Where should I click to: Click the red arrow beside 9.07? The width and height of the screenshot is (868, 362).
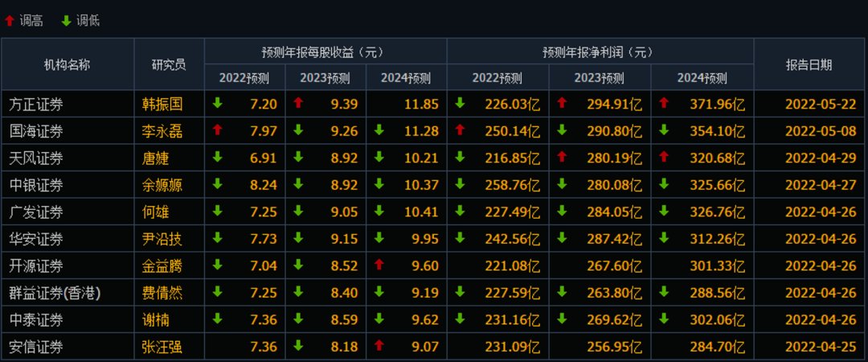click(x=379, y=347)
